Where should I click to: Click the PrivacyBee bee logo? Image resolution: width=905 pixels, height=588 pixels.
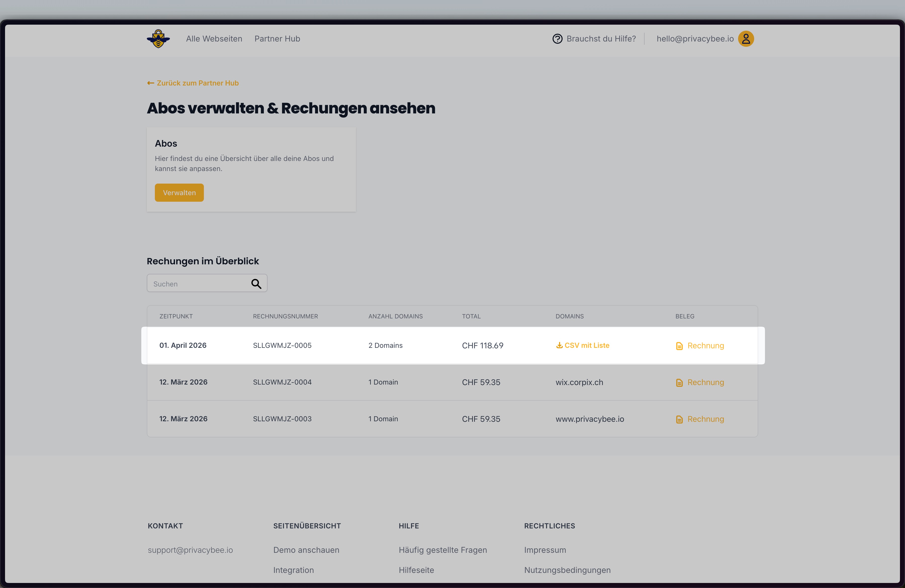[x=158, y=39]
